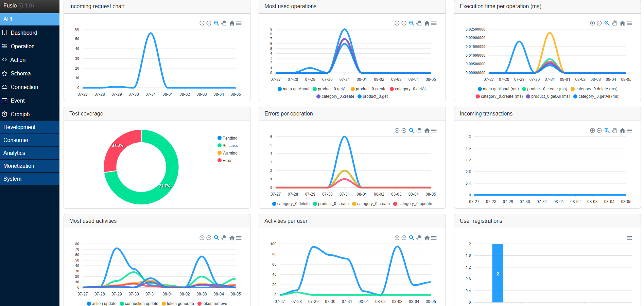Image resolution: width=644 pixels, height=306 pixels.
Task: Toggle token.generate series in Most used activities
Action: (x=178, y=304)
